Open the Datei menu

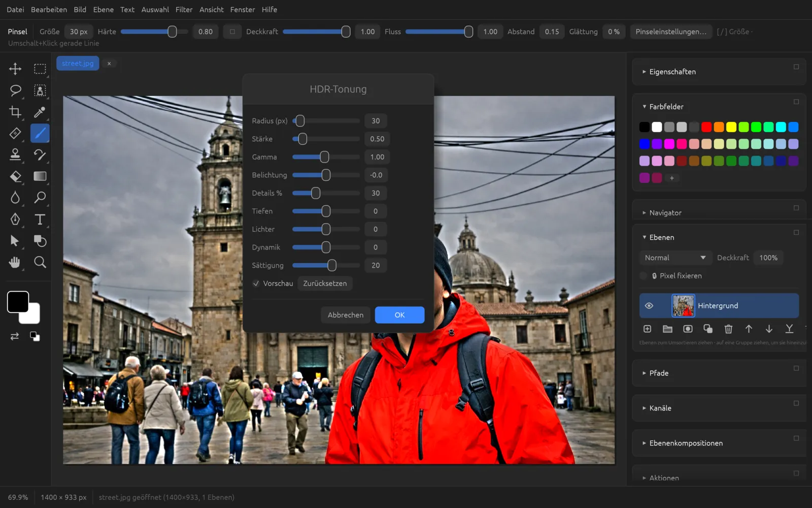[15, 10]
